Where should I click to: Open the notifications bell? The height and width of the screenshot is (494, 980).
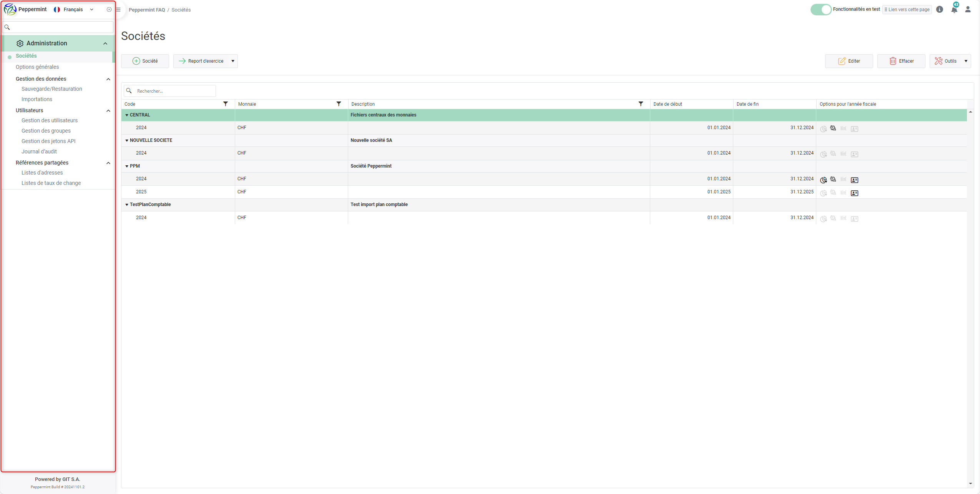(954, 10)
